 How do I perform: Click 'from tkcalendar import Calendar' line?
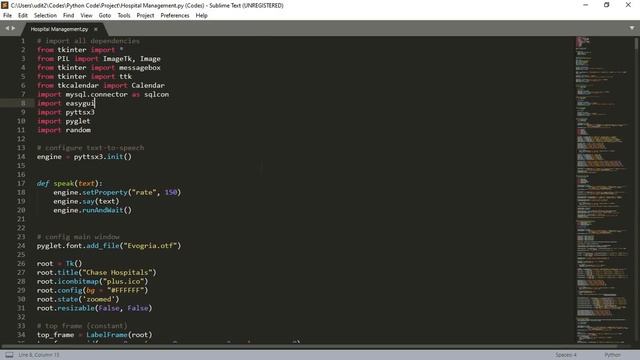click(x=101, y=85)
